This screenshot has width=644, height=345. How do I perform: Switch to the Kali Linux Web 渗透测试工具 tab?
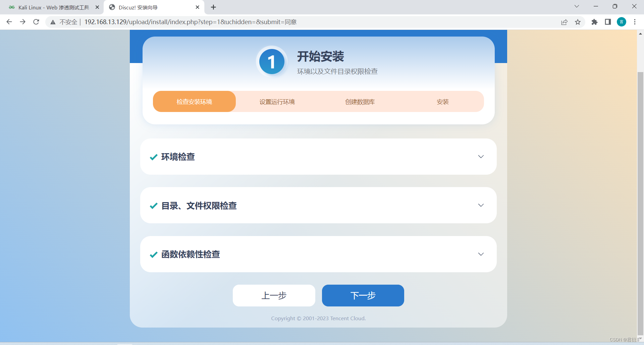click(x=52, y=7)
